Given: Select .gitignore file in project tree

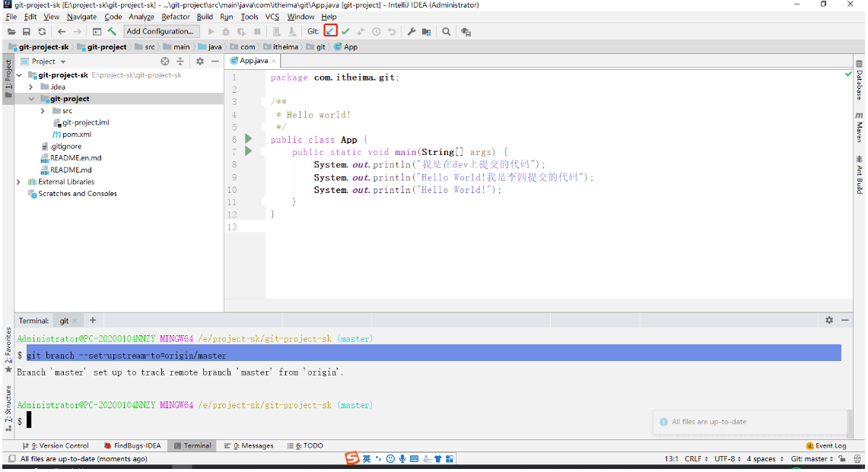Looking at the screenshot, I should pyautogui.click(x=62, y=147).
